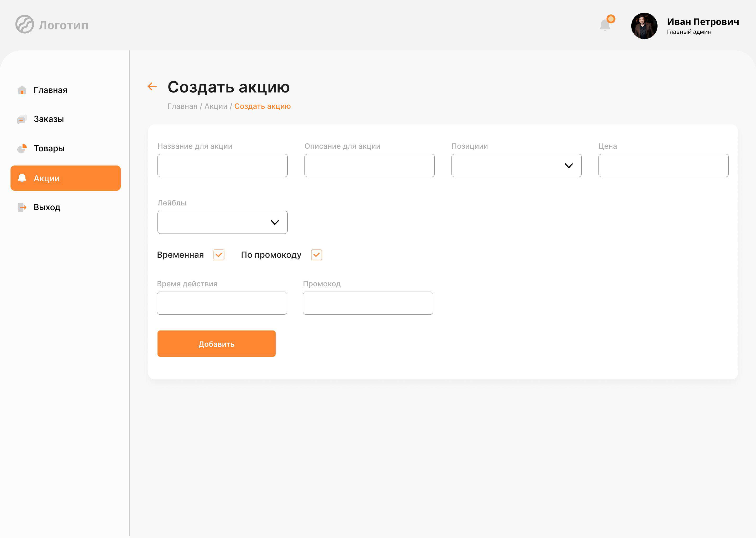Go to Заказы in the sidebar
Image resolution: width=756 pixels, height=538 pixels.
pyautogui.click(x=49, y=119)
